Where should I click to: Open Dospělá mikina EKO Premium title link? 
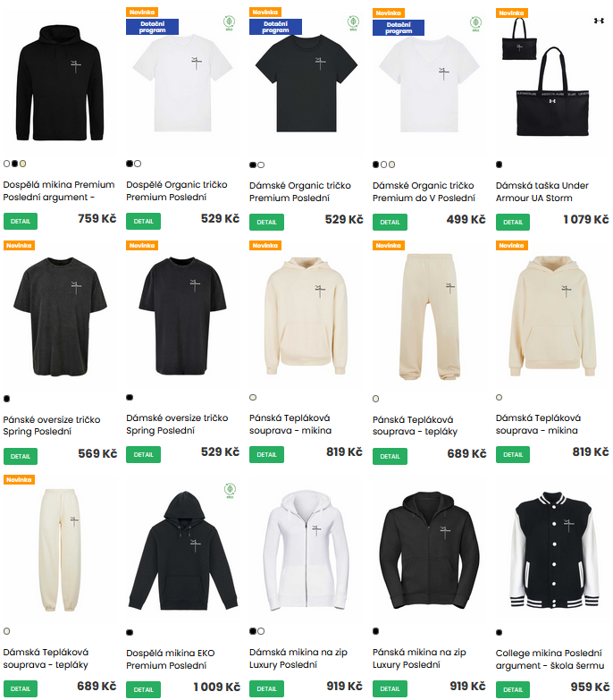click(x=171, y=659)
